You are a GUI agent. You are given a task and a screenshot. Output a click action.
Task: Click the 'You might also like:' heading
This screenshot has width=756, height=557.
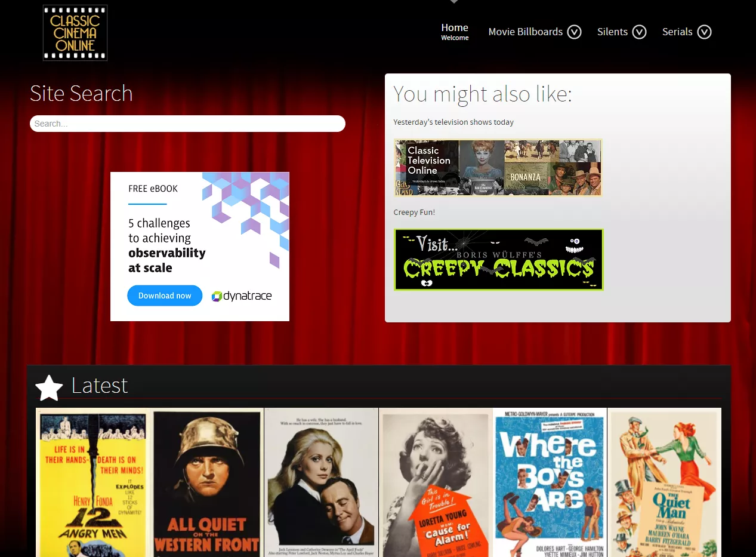[x=483, y=94]
